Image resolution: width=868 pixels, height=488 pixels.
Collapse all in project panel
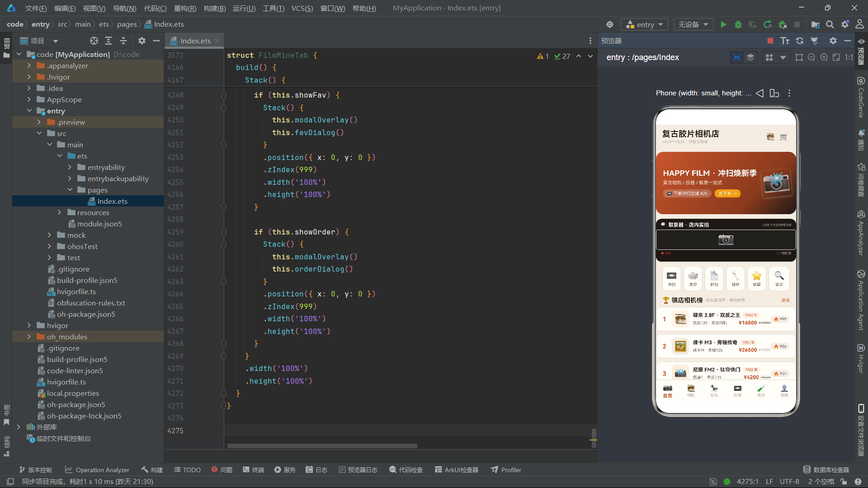[x=123, y=41]
